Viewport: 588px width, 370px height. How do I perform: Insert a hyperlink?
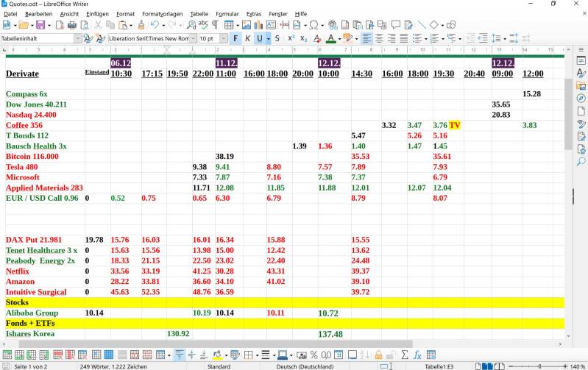(332, 25)
